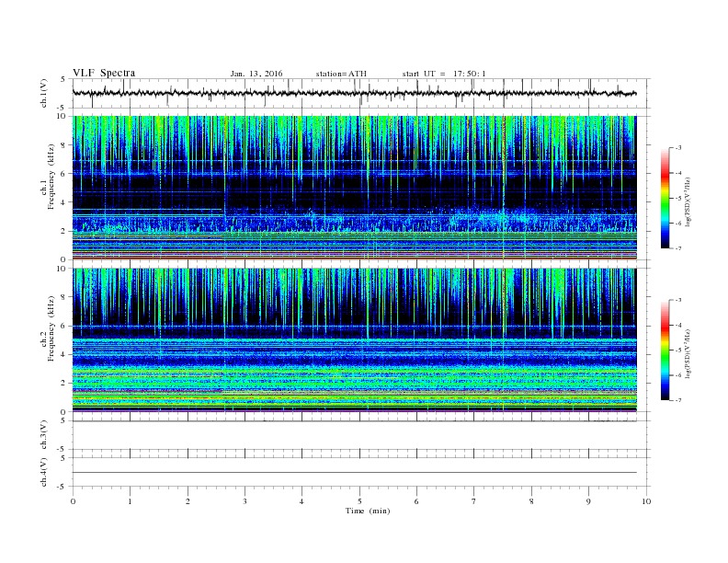Click the ch.1 "Frequency (kHz)" axis label
Screen dimensions: 728x563
51,177
